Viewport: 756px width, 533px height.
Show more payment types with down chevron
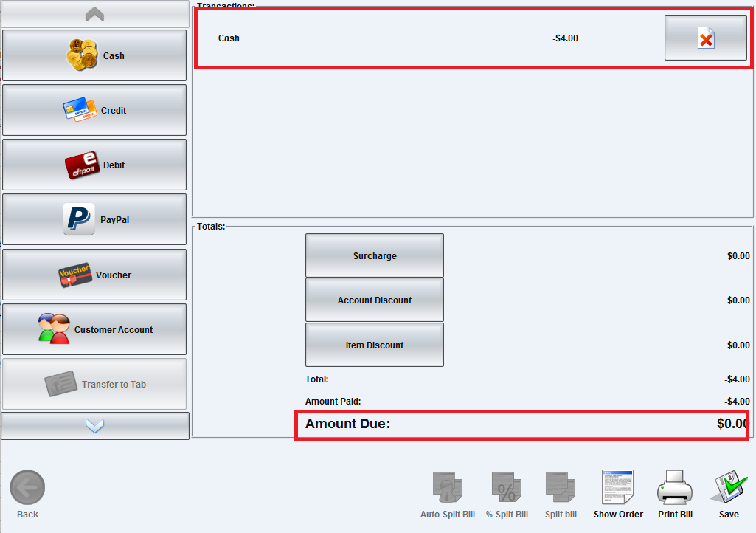95,426
